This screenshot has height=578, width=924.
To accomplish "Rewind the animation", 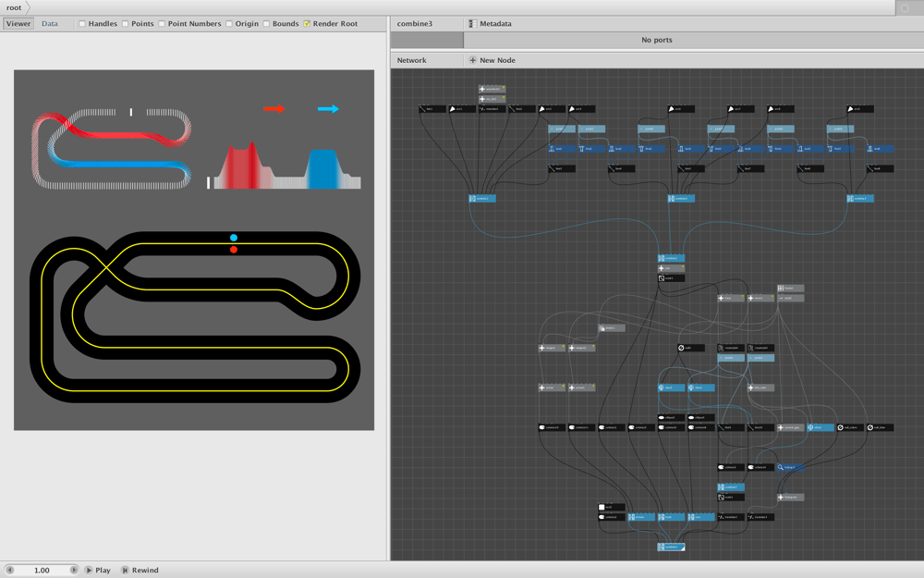I will tap(140, 570).
